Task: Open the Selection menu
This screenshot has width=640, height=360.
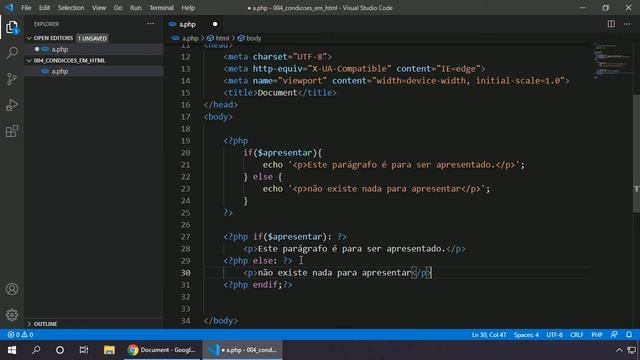Action: click(x=71, y=7)
